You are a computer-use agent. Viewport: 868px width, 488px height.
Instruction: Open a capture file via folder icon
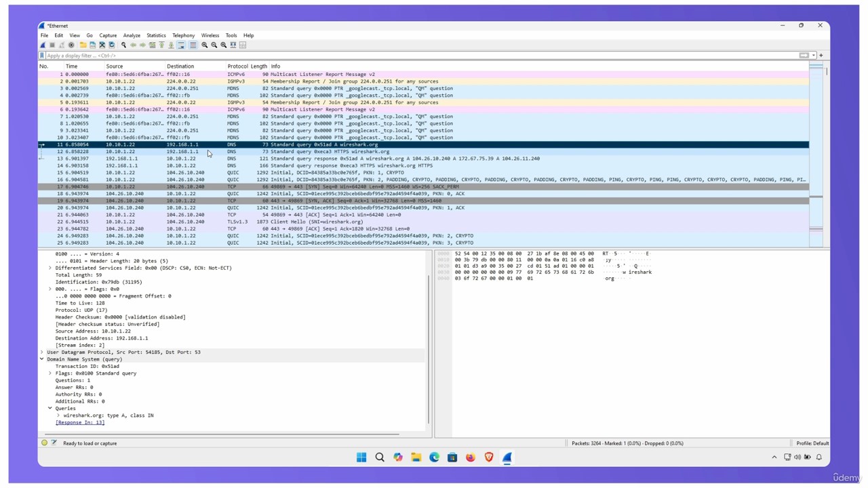[83, 45]
